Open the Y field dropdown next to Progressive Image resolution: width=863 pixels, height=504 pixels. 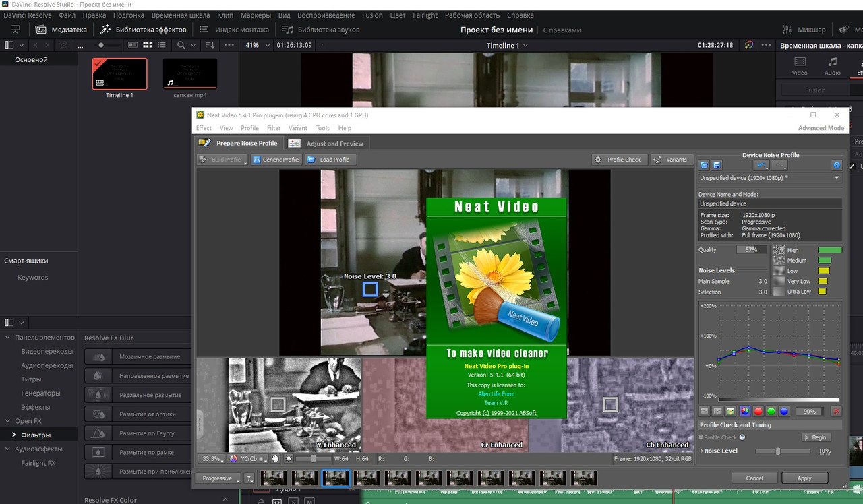(x=249, y=478)
